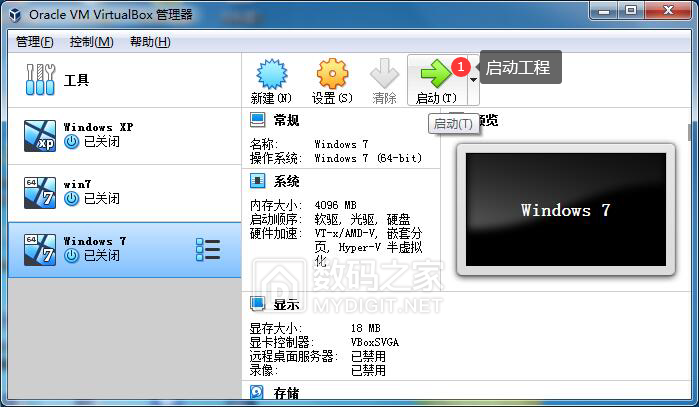Click the 系统 System section header

click(x=286, y=181)
